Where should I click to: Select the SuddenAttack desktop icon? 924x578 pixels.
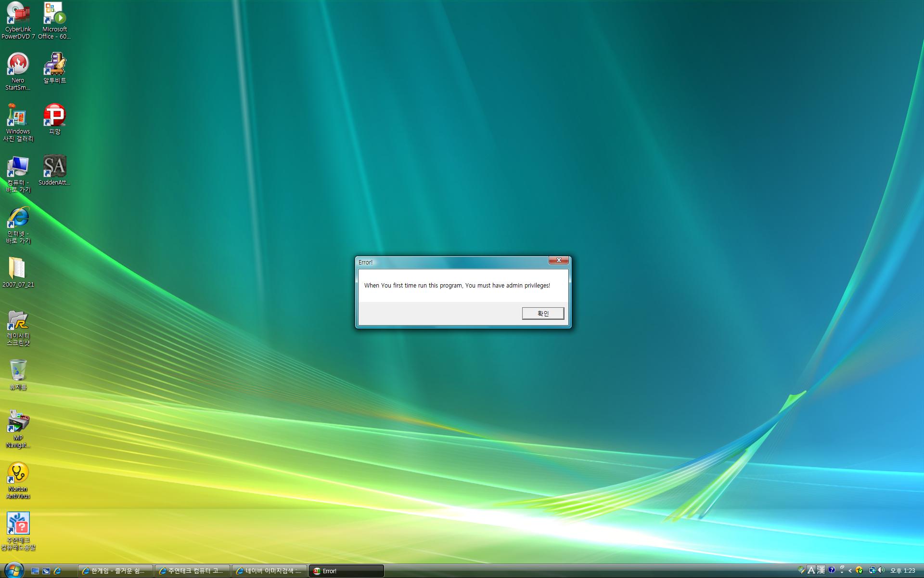pyautogui.click(x=54, y=170)
